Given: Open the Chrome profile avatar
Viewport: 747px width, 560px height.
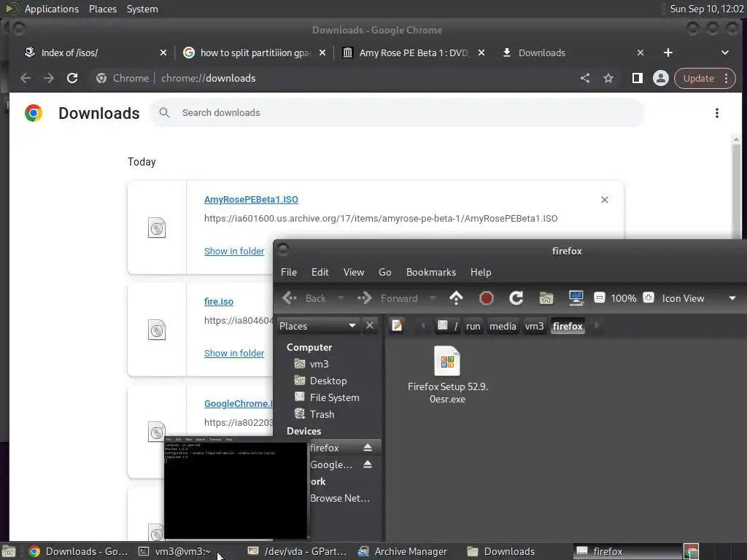Looking at the screenshot, I should click(661, 78).
